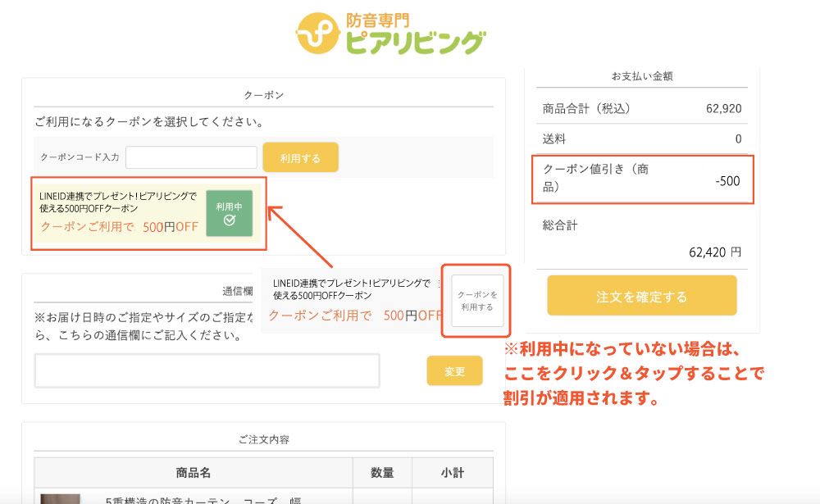This screenshot has height=504, width=820.
Task: Click inside the 通信欄 message box
Action: (x=207, y=370)
